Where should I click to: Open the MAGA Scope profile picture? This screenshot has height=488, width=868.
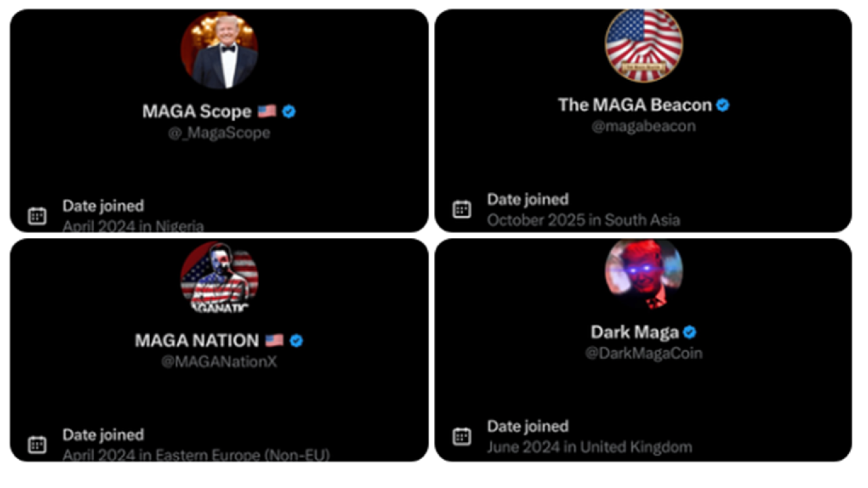click(219, 51)
